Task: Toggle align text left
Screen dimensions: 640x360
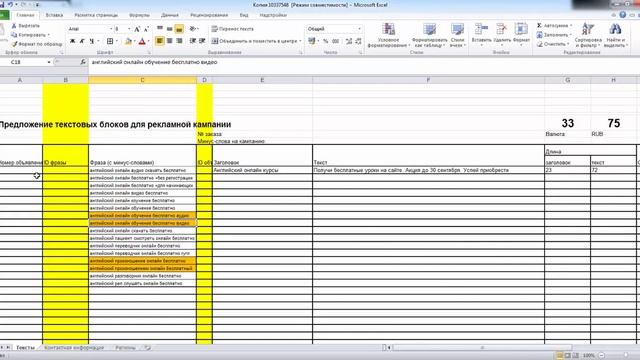Action: [x=160, y=41]
